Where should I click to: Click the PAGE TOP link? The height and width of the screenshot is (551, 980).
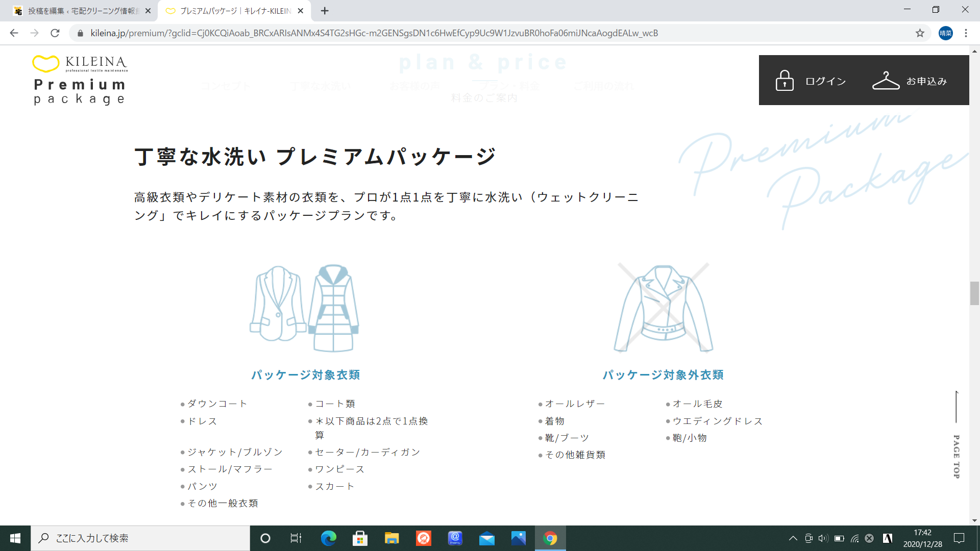point(957,435)
